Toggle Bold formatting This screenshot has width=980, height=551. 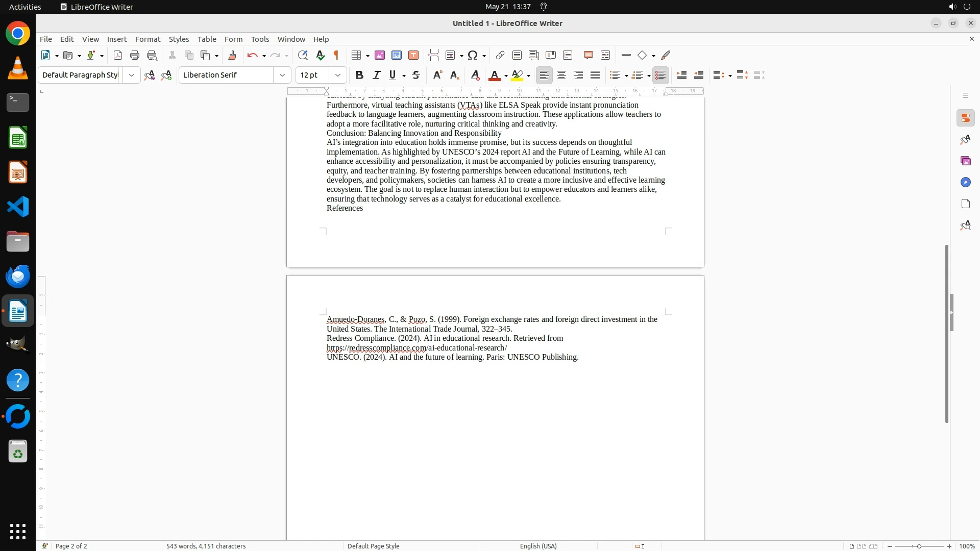359,75
